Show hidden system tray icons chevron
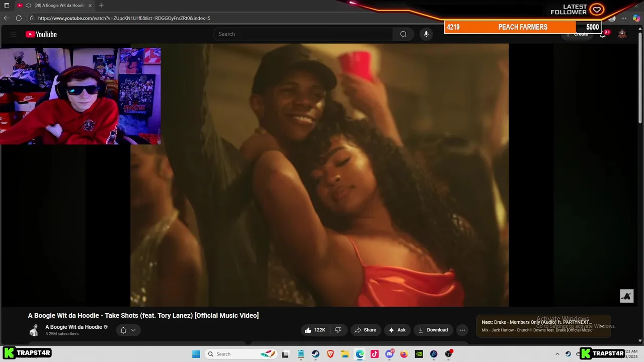The height and width of the screenshot is (362, 644). (557, 354)
